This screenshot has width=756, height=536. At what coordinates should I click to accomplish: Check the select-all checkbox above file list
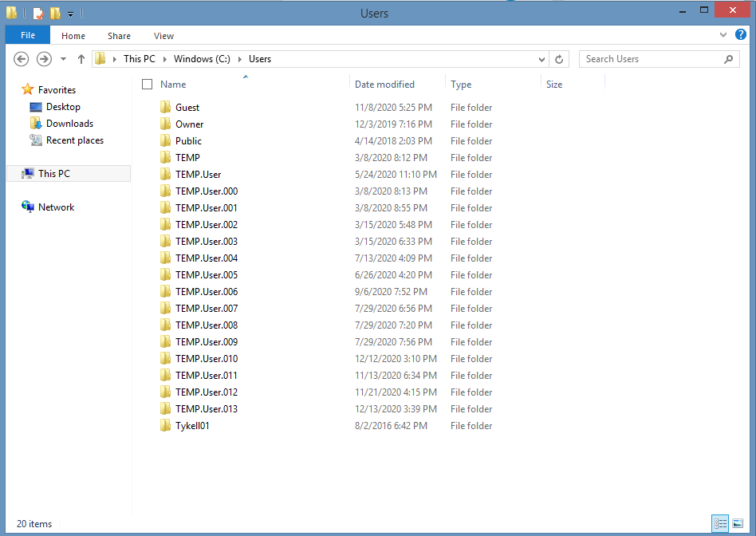tap(147, 84)
